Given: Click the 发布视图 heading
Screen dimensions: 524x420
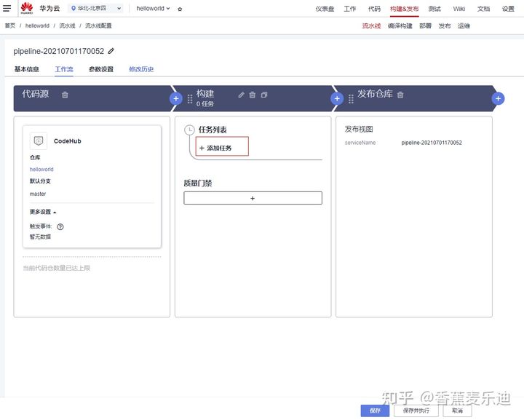Looking at the screenshot, I should coord(359,130).
